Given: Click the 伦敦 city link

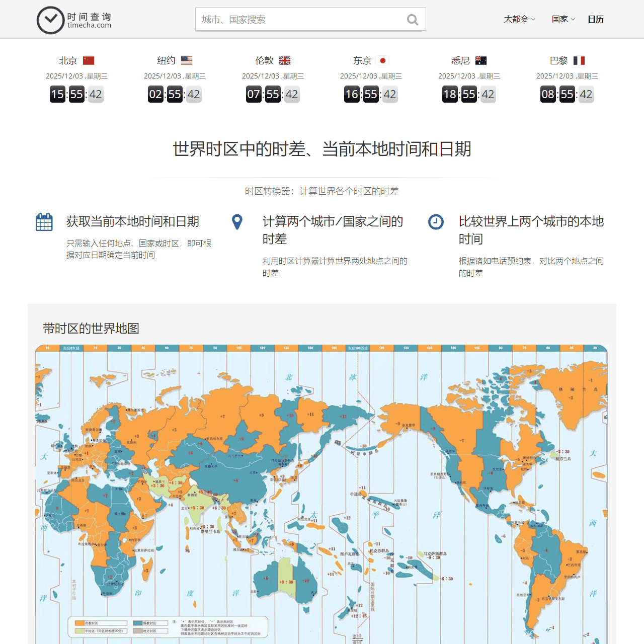Looking at the screenshot, I should 264,60.
